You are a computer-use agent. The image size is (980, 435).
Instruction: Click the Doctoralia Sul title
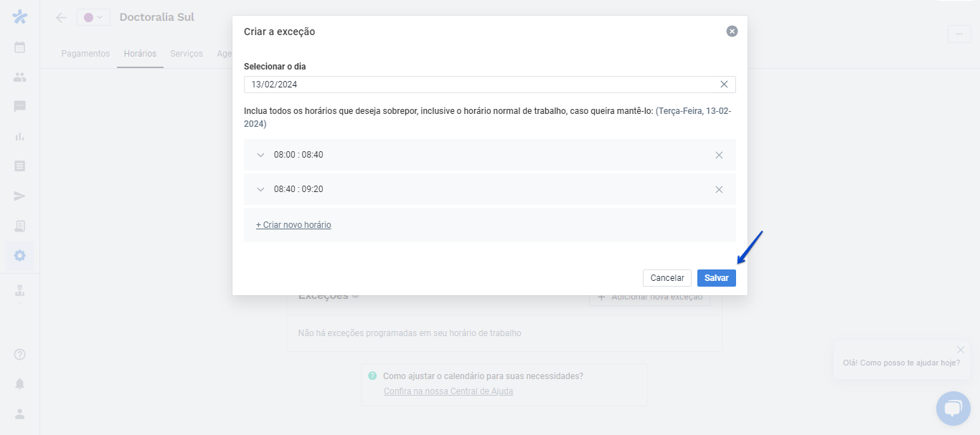point(157,17)
